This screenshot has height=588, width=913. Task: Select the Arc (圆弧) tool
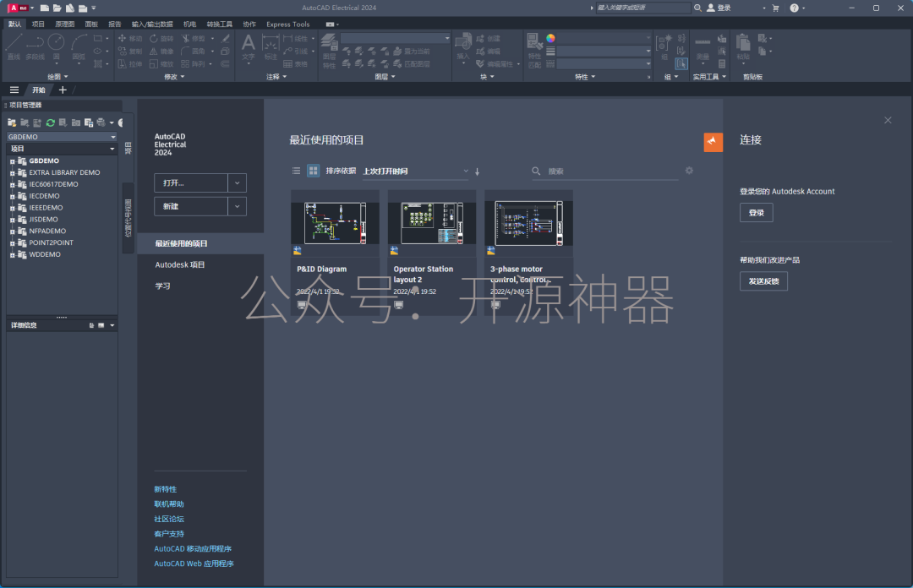point(79,46)
